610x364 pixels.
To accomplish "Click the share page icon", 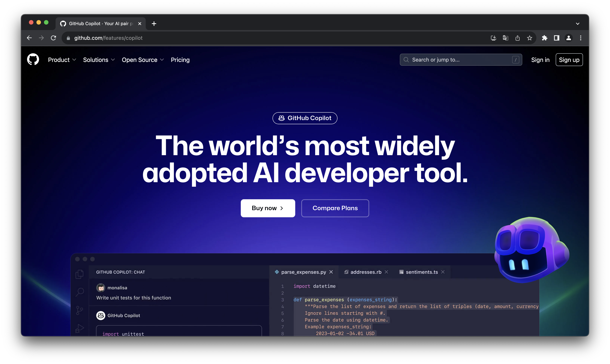I will (x=517, y=38).
